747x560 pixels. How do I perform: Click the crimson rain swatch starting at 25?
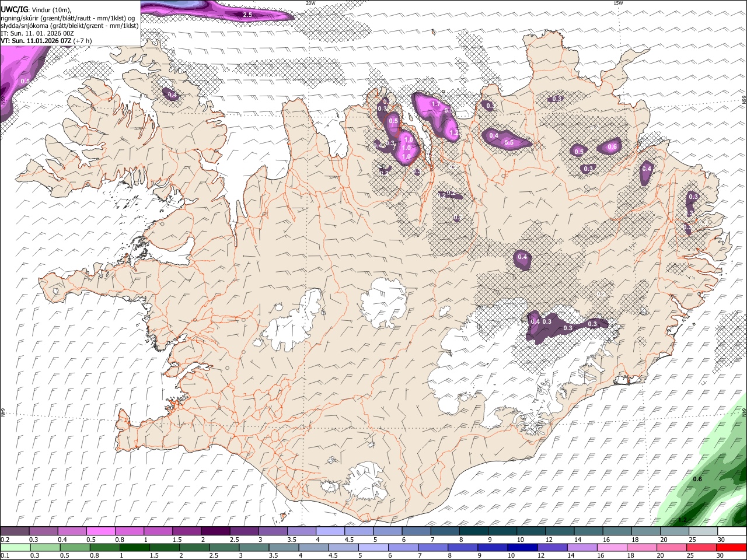[701, 547]
